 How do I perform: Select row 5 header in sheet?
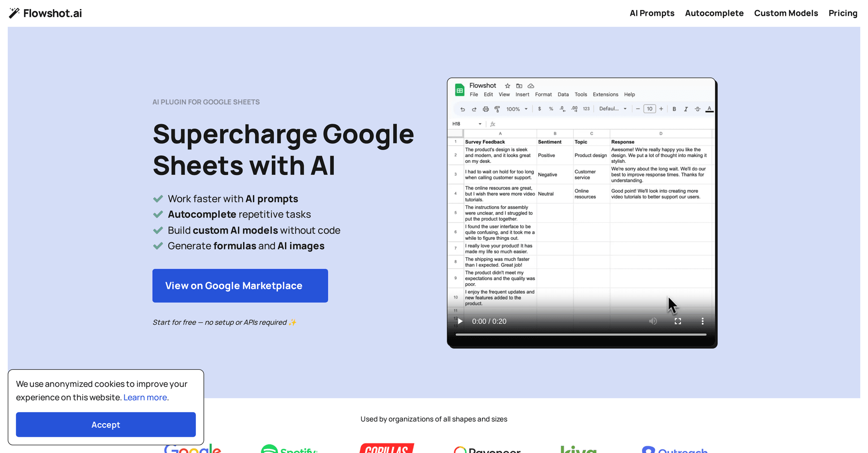point(455,213)
